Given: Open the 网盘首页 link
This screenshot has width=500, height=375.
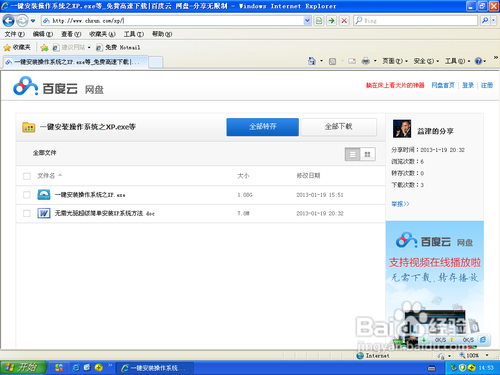Looking at the screenshot, I should click(443, 85).
